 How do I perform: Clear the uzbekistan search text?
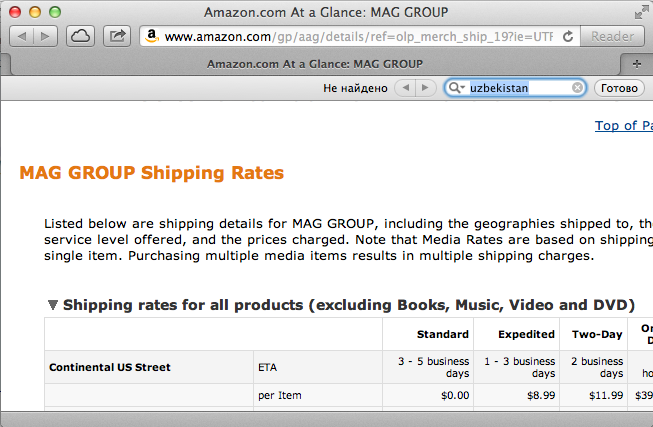point(577,87)
